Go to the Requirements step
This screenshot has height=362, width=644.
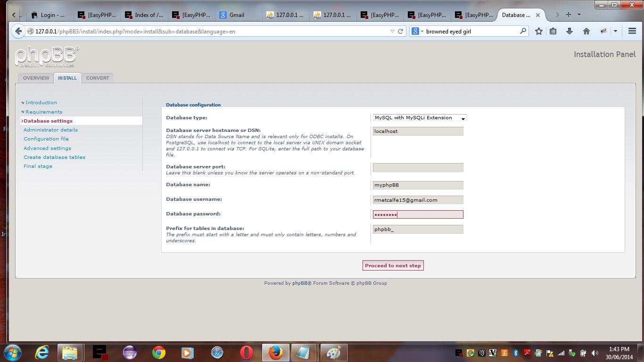point(44,112)
